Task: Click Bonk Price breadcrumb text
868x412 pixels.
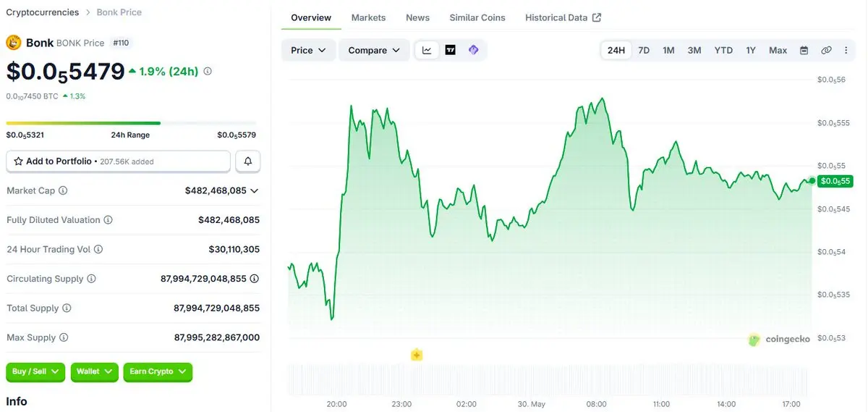Action: (x=119, y=12)
